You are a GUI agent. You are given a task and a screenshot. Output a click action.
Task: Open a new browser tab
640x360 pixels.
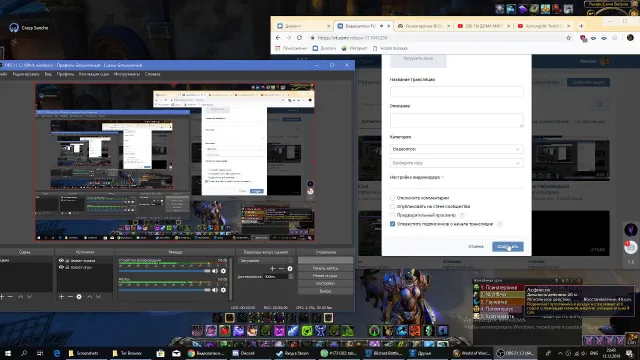click(x=581, y=26)
